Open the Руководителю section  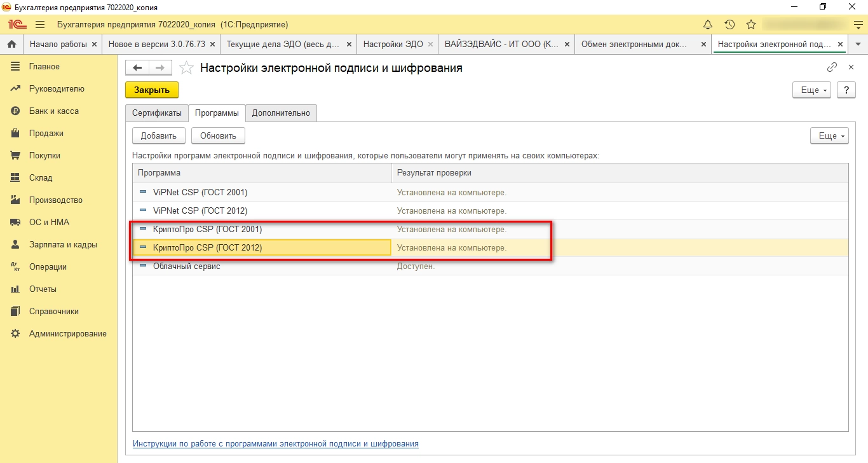pyautogui.click(x=57, y=89)
